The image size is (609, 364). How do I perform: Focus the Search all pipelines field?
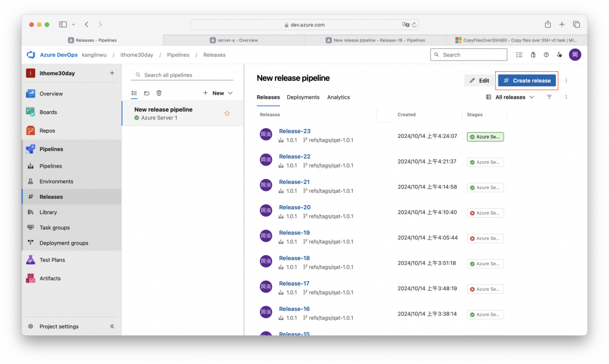click(183, 75)
